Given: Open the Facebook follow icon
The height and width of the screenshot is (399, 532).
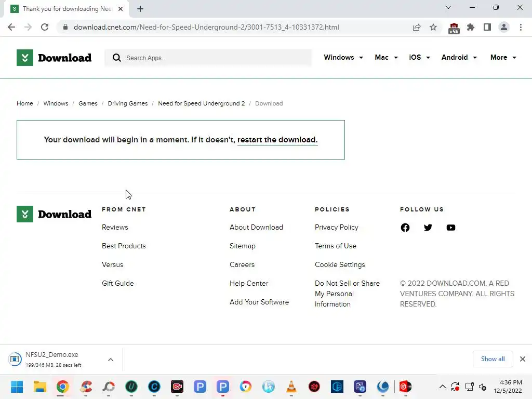Looking at the screenshot, I should coord(405,228).
